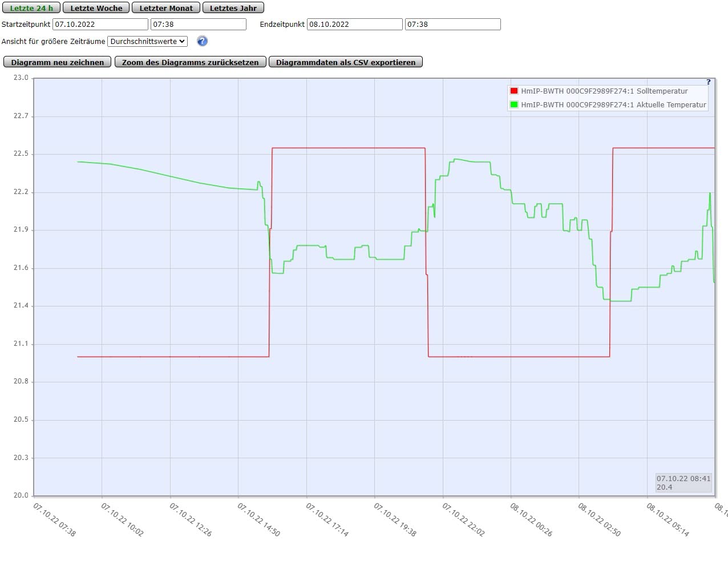Click the y-axis label 23.0
The width and height of the screenshot is (728, 565).
click(21, 78)
